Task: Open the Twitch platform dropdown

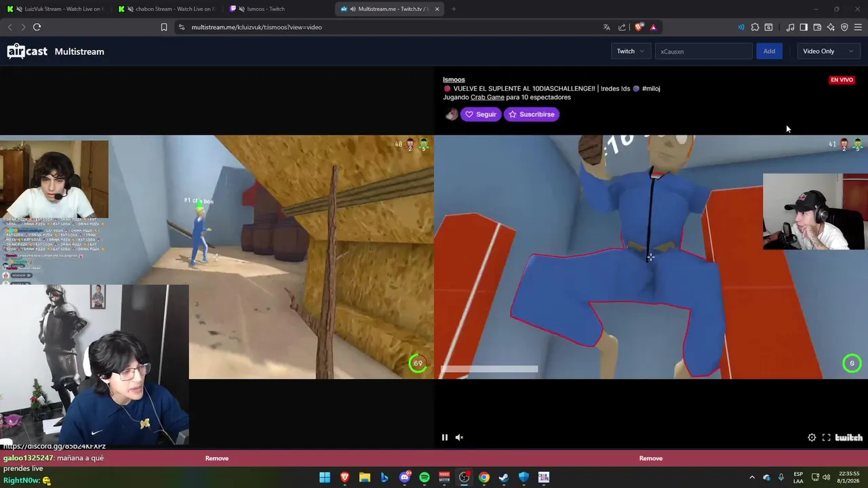Action: (x=631, y=51)
